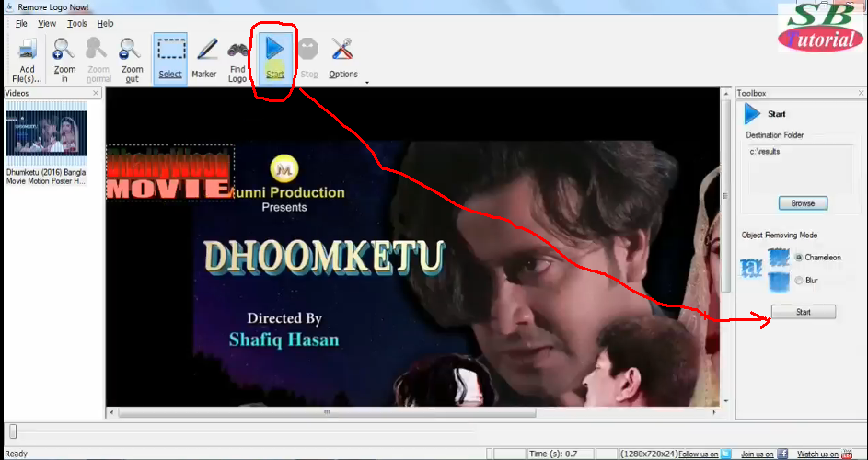Expand the toolbar overflow arrow
This screenshot has width=868, height=460.
click(366, 83)
